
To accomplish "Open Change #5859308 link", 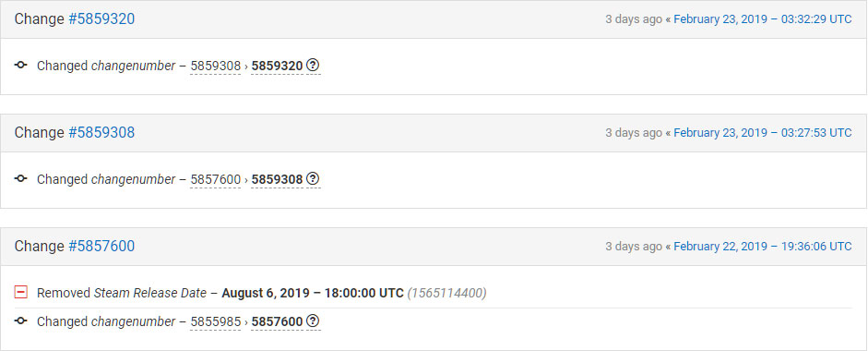I will tap(101, 132).
